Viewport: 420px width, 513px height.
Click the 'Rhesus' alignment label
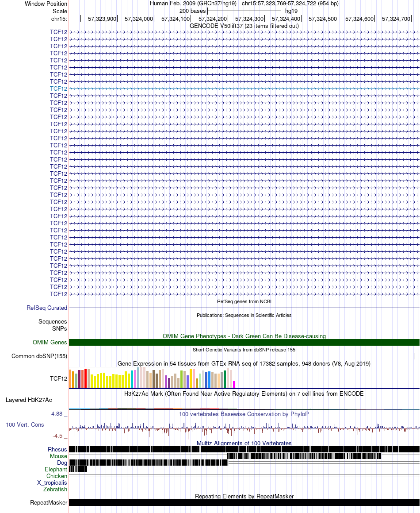57,450
